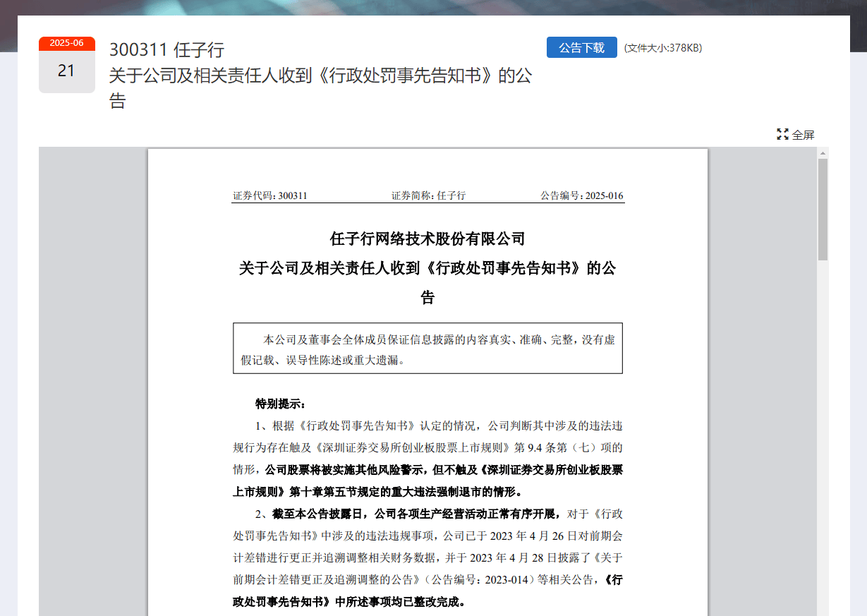
Task: Click the document viewer scrollbar thumb
Action: pyautogui.click(x=823, y=209)
